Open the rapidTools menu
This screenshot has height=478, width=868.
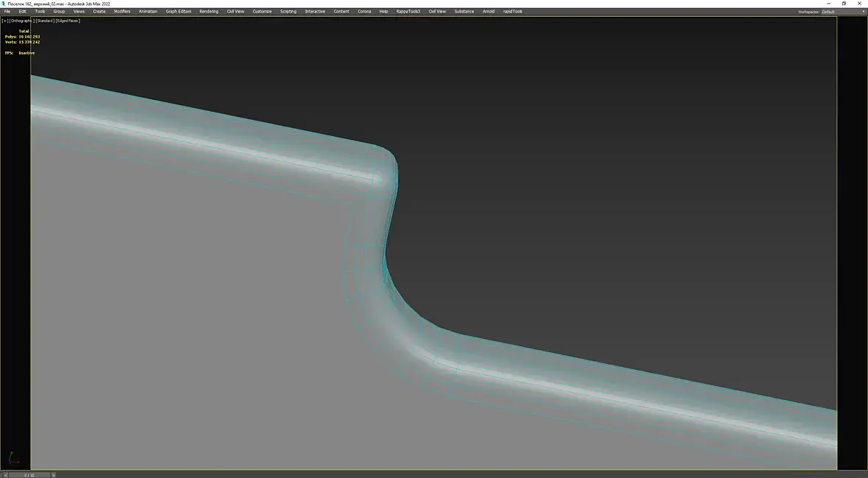coord(513,11)
